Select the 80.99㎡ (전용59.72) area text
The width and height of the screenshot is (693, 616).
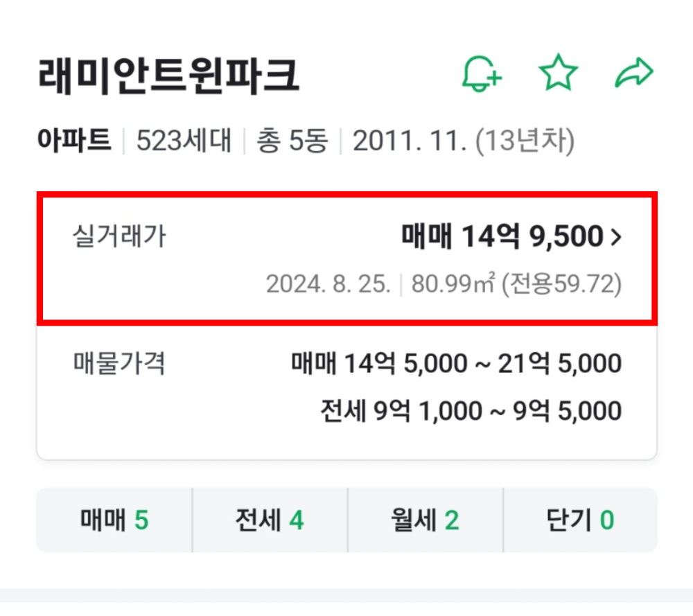516,284
